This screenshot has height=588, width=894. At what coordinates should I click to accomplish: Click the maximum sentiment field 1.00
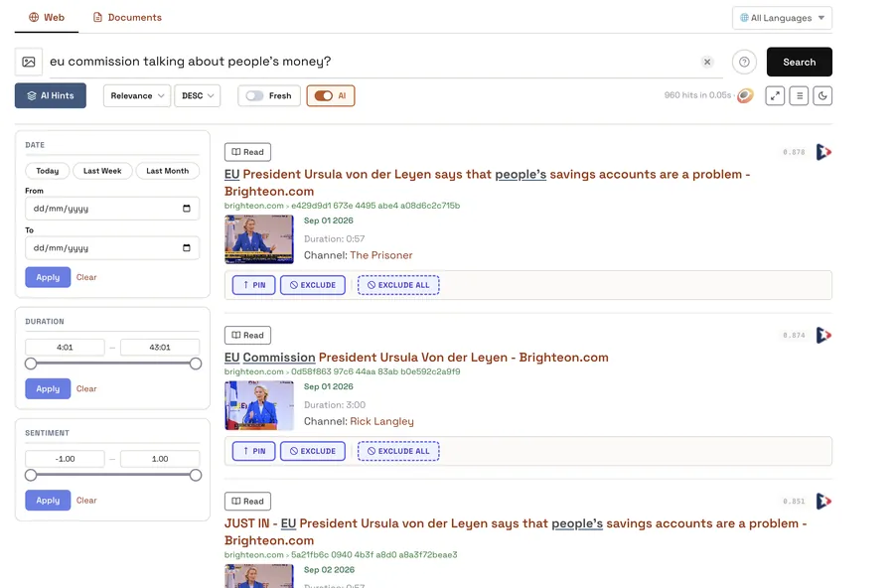(x=160, y=459)
